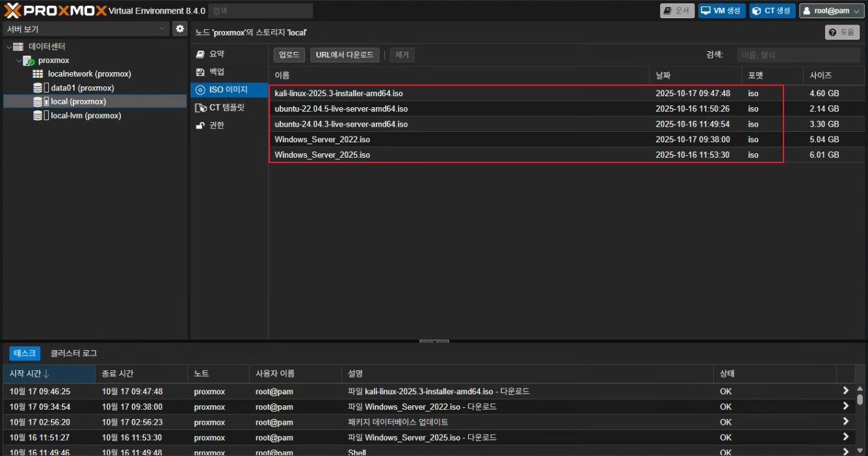Click the Proxmox logo in the header
This screenshot has width=868, height=456.
click(56, 10)
